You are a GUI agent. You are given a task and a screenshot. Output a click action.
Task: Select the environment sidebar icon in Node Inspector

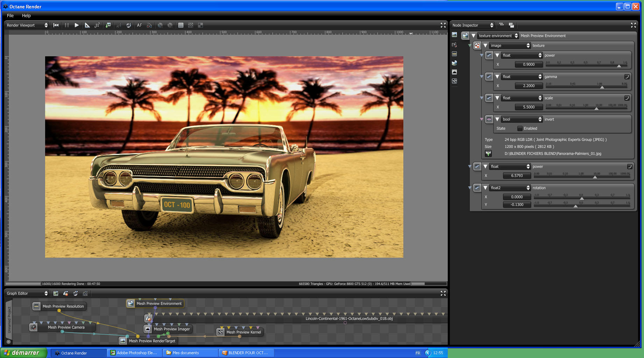point(454,63)
